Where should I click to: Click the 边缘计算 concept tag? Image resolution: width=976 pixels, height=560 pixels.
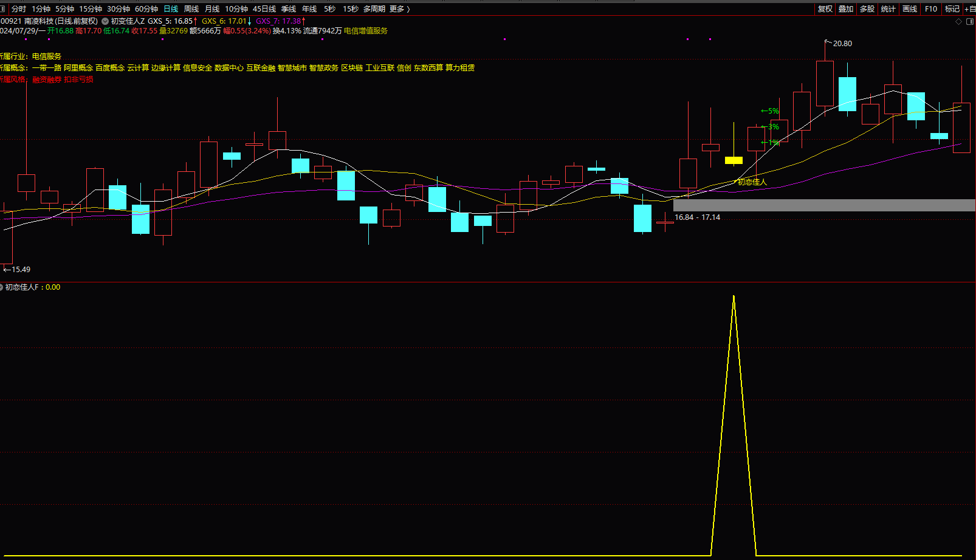click(x=166, y=68)
